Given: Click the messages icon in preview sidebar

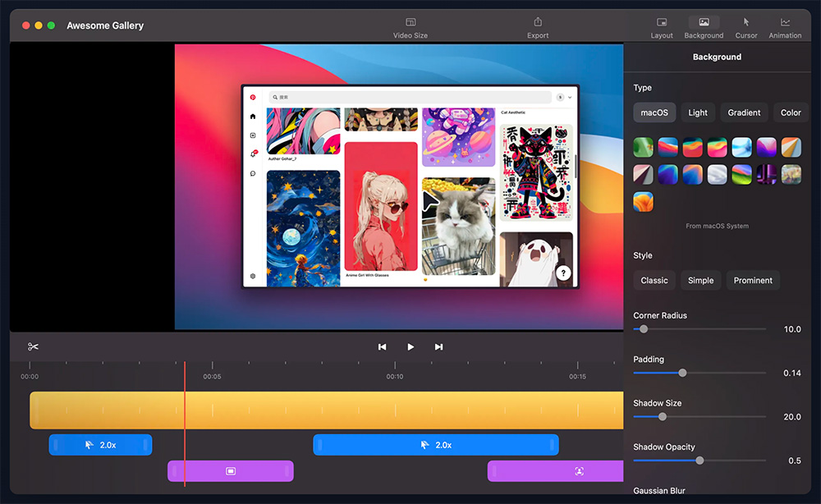Looking at the screenshot, I should tap(253, 173).
